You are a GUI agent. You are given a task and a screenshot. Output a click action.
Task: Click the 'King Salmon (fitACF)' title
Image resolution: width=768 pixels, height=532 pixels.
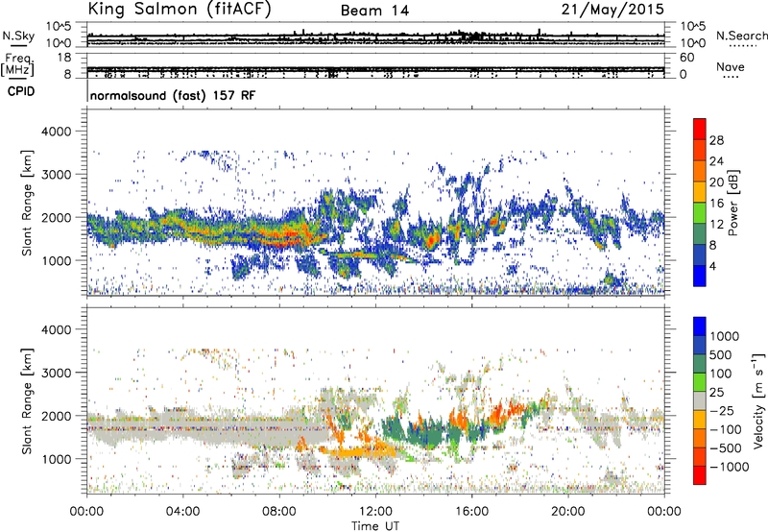click(x=180, y=10)
